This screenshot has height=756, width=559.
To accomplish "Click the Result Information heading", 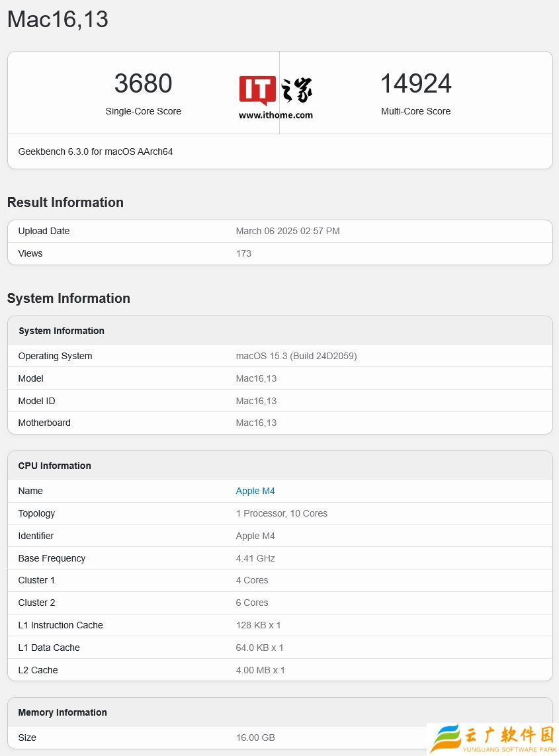I will (65, 202).
